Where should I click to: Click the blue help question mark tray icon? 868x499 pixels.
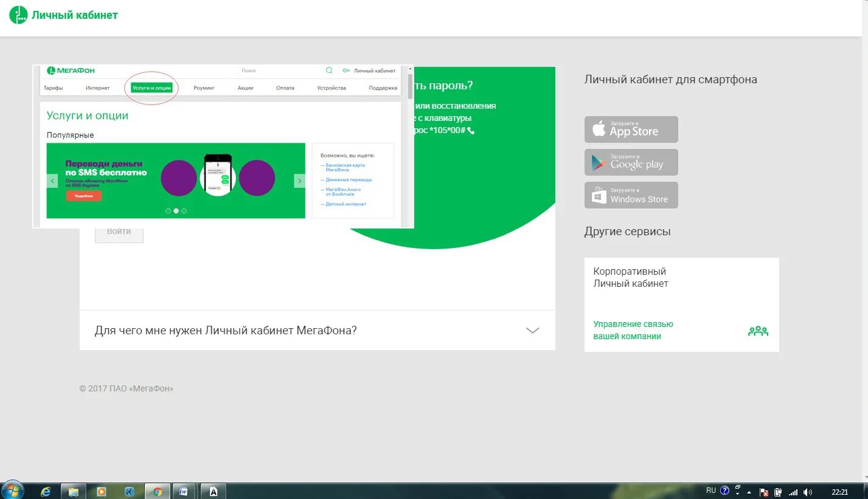[x=724, y=490]
